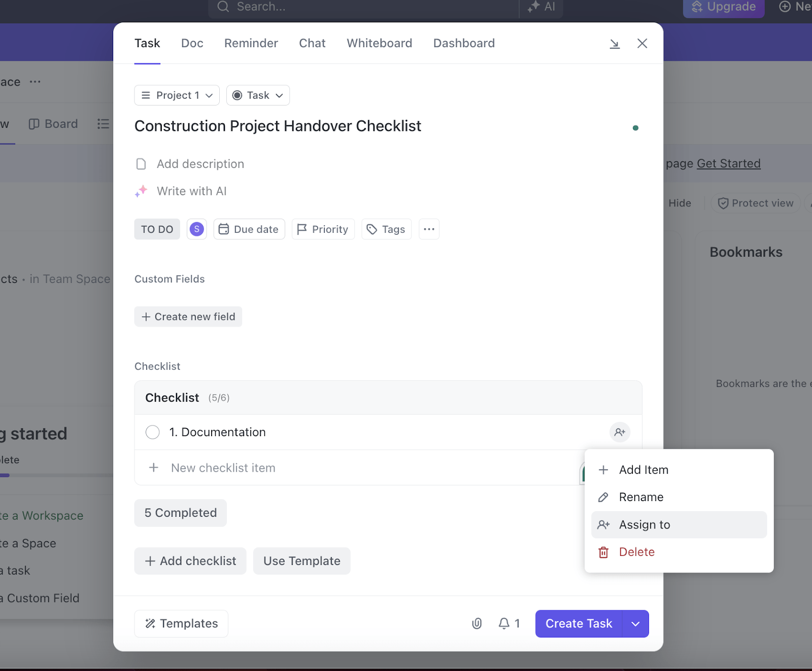Expand the Task type dropdown
The image size is (812, 671).
pyautogui.click(x=257, y=95)
